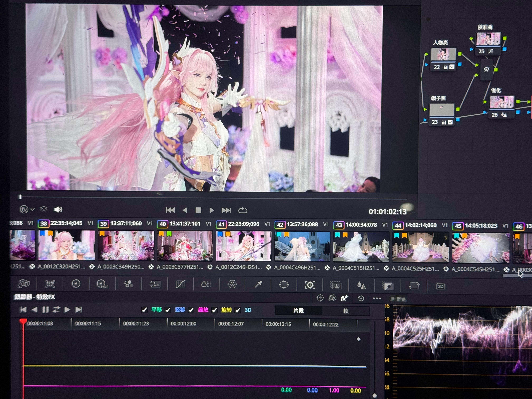This screenshot has width=532, height=399.
Task: Toggle the 缩放 zoom tracking checkbox
Action: tap(191, 310)
